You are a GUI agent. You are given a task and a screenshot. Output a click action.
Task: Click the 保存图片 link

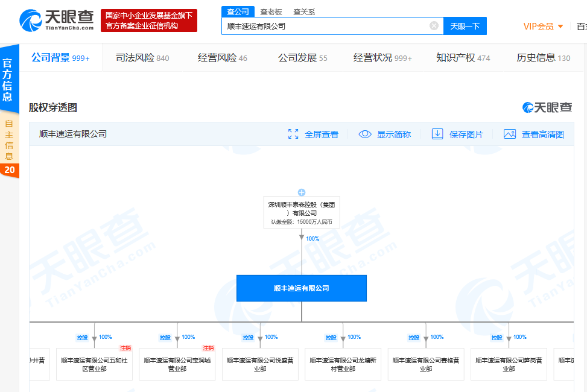point(466,134)
